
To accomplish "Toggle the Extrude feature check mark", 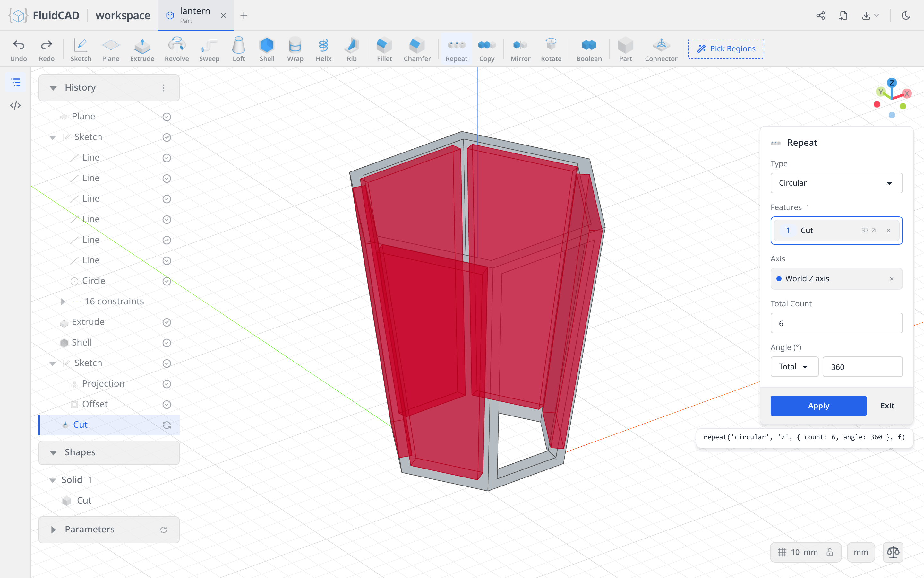I will 167,322.
